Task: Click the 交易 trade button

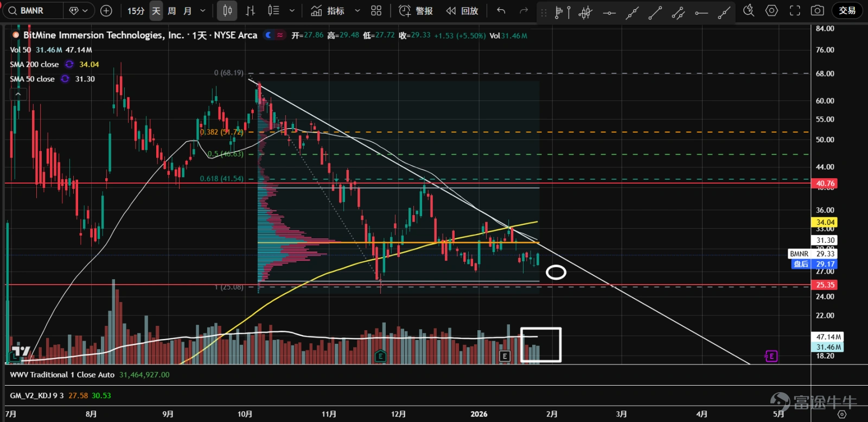Action: tap(847, 10)
